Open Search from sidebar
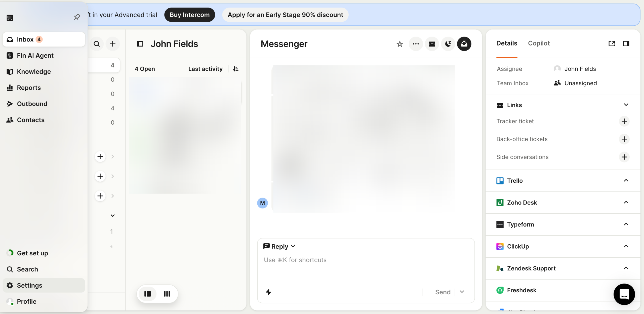This screenshot has width=644, height=314. 44,269
